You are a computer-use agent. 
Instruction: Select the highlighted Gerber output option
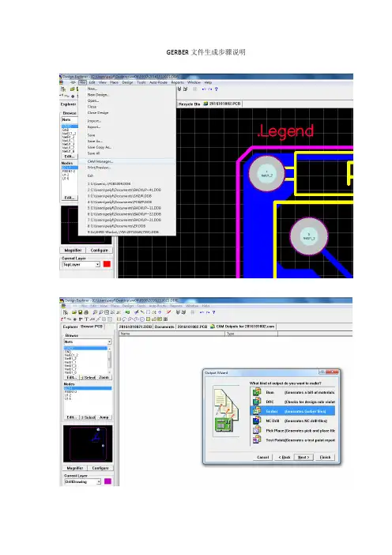292,411
